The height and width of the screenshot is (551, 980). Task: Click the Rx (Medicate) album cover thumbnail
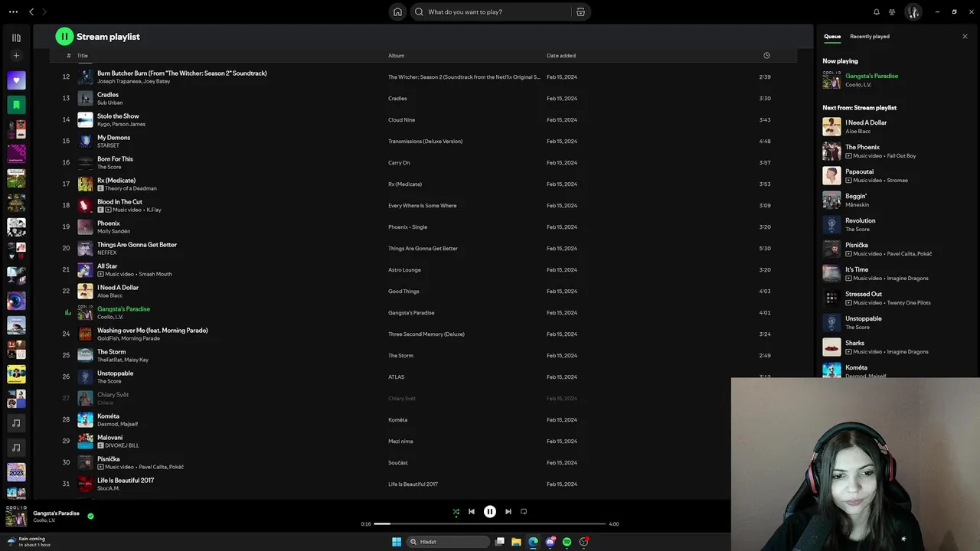[x=85, y=184]
